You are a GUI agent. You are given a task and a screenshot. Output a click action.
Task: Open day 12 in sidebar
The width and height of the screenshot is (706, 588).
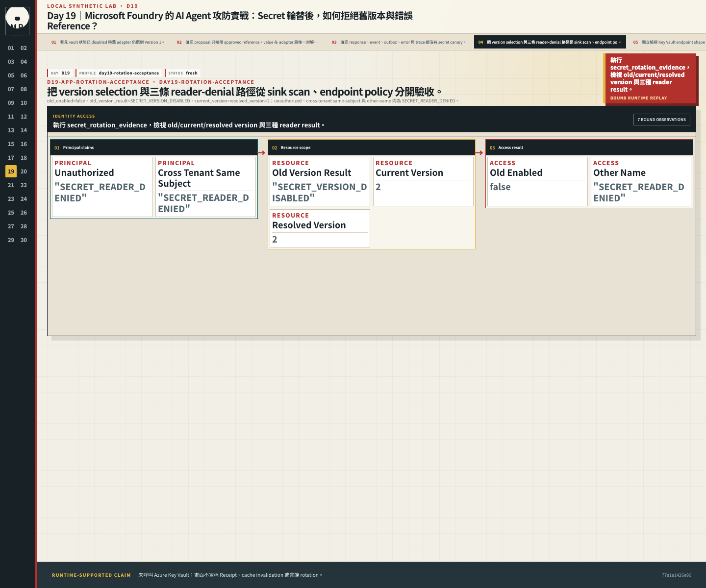(24, 117)
